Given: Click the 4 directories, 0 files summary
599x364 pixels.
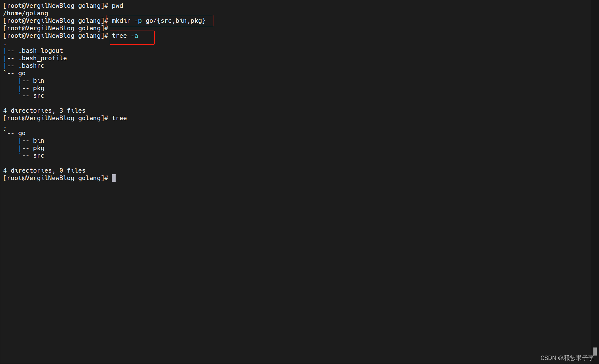Looking at the screenshot, I should click(x=44, y=170).
